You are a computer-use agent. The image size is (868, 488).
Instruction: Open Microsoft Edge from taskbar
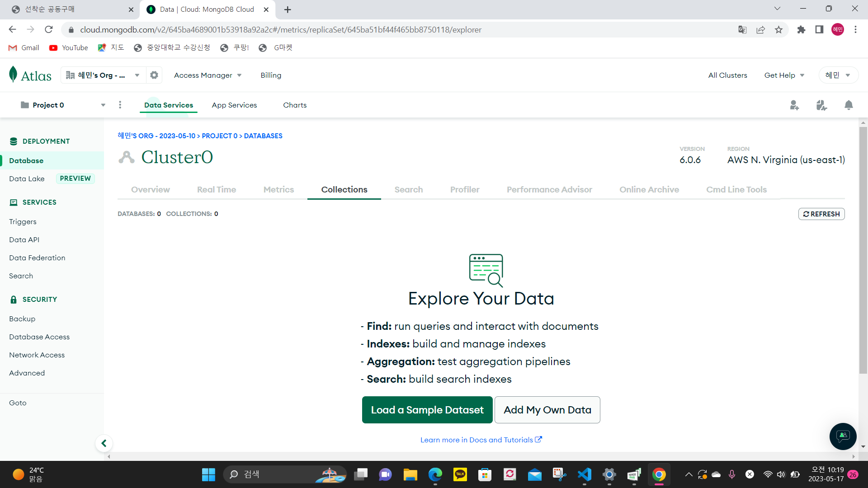coord(435,474)
